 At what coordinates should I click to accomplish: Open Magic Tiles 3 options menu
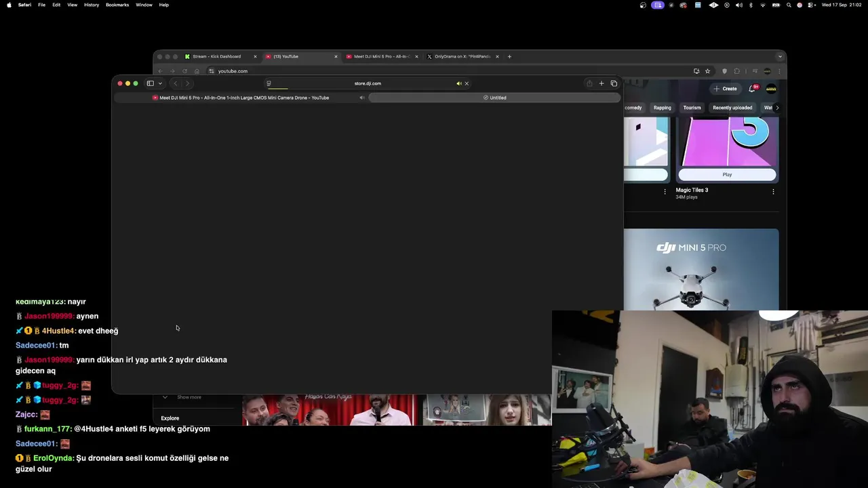click(773, 192)
